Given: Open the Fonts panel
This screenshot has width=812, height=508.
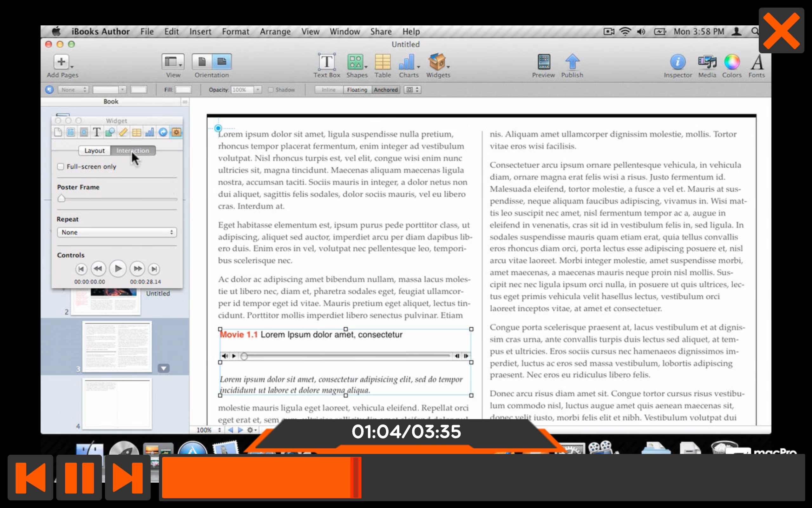Looking at the screenshot, I should point(757,62).
